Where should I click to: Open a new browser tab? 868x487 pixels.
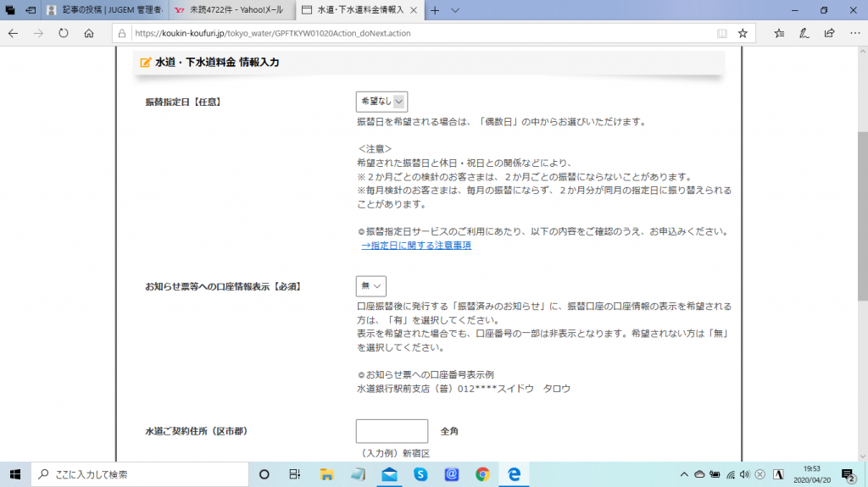click(435, 10)
